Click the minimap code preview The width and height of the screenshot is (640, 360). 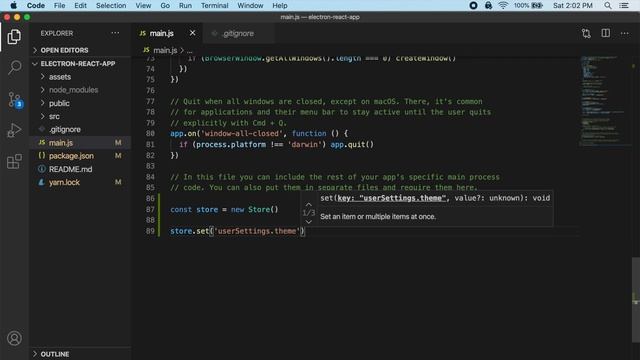click(604, 101)
